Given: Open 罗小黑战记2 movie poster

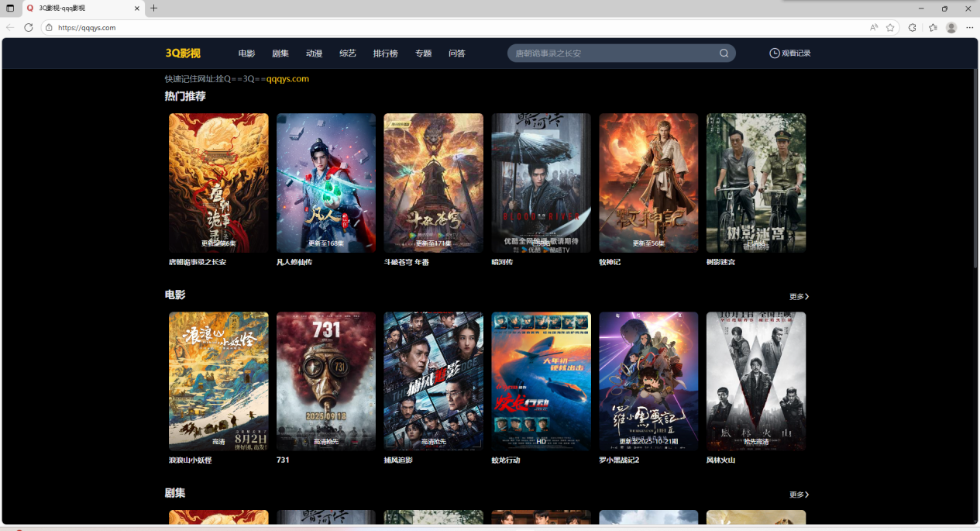Looking at the screenshot, I should (x=648, y=381).
